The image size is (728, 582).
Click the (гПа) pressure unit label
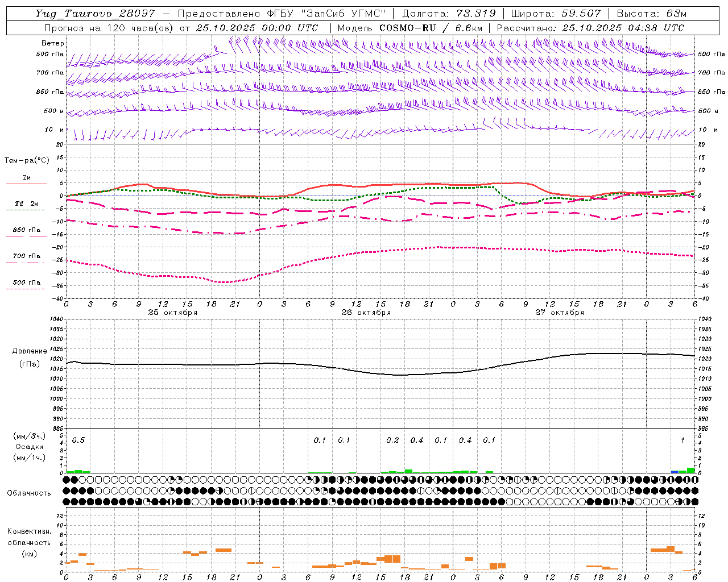coord(30,364)
